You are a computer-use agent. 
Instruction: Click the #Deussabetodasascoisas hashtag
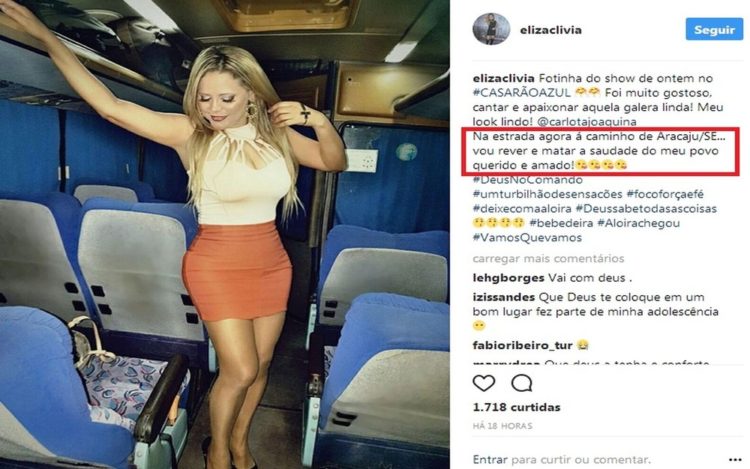[x=646, y=208]
